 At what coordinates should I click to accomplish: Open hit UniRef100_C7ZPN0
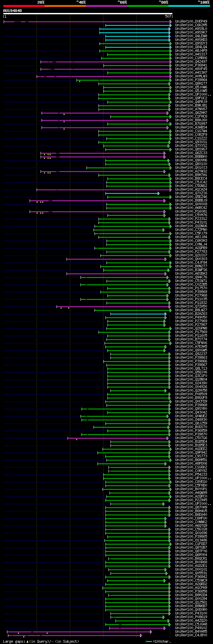[191, 230]
